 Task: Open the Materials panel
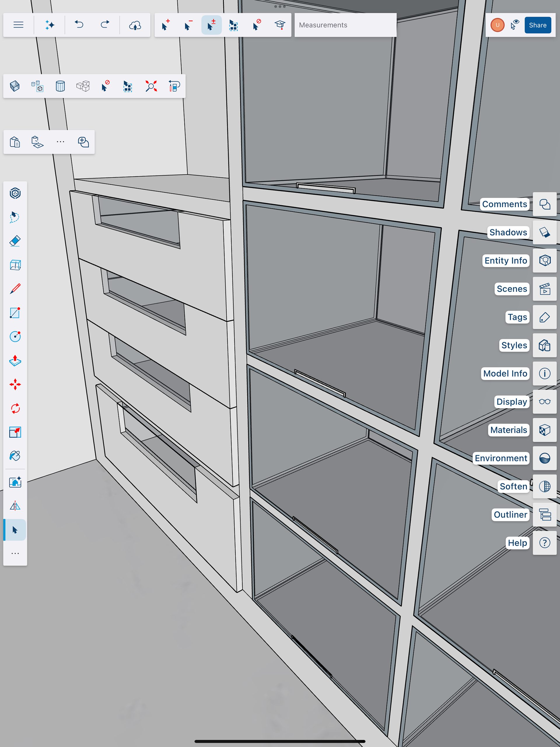(x=545, y=430)
